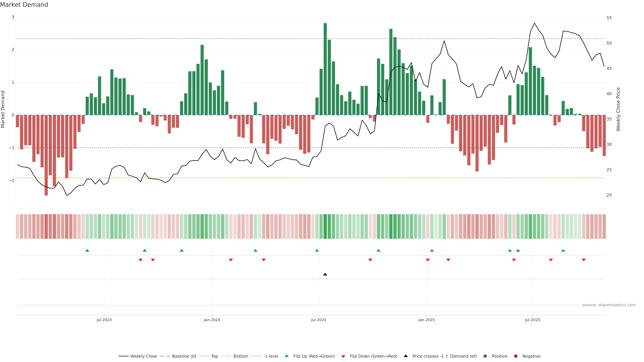644x362 pixels.
Task: Toggle Weekly Close legend entry
Action: click(x=143, y=356)
